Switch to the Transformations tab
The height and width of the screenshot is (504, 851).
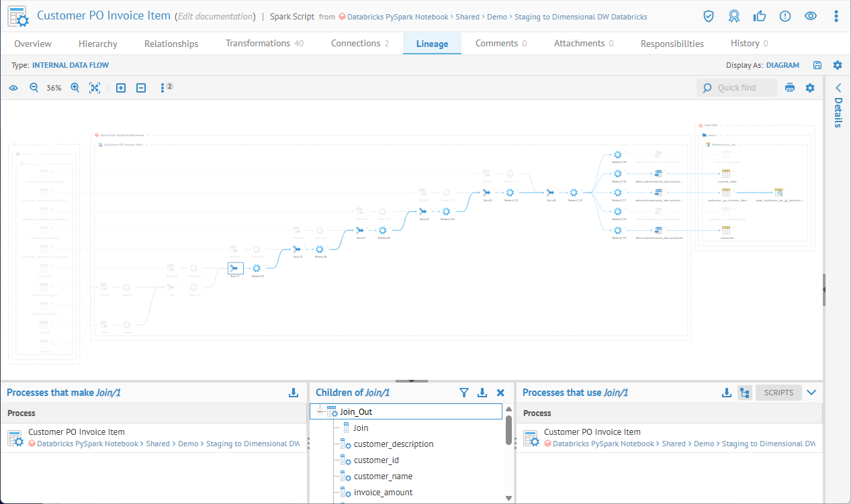(x=264, y=44)
